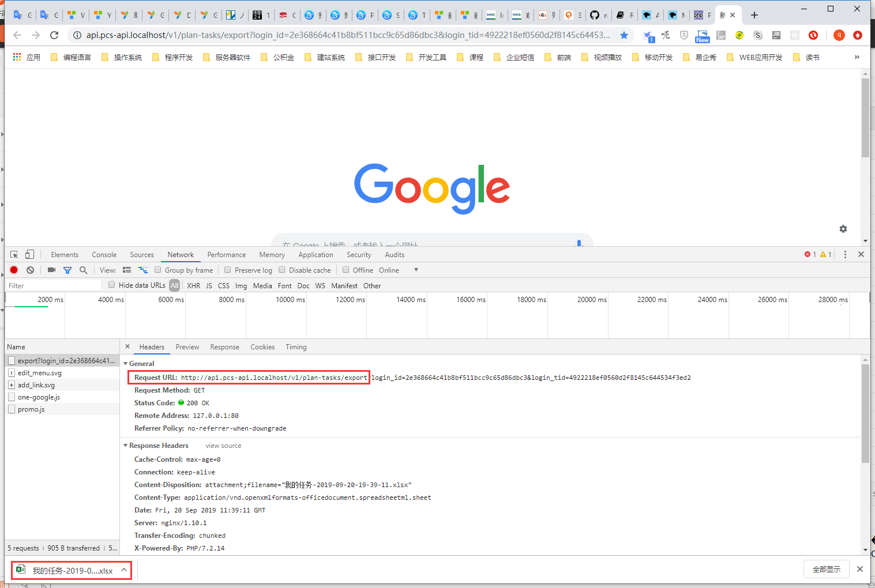Show more bookmarks with the chevron

(x=857, y=57)
